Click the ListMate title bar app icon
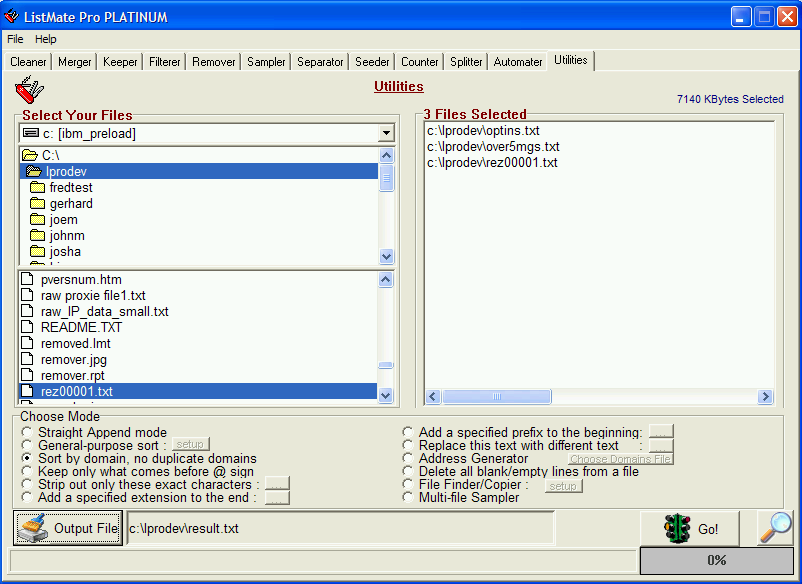 point(11,16)
